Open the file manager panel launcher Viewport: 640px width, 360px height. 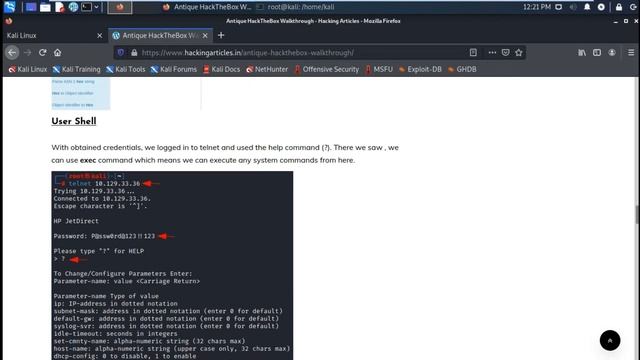coord(45,7)
